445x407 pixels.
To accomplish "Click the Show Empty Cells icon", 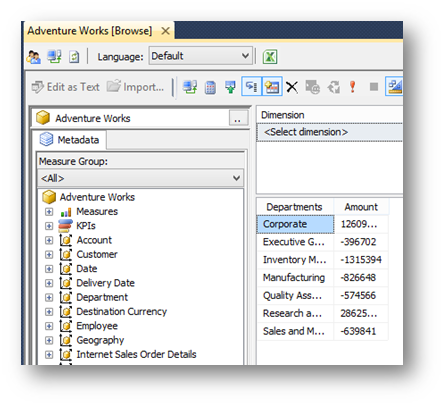I will (x=230, y=87).
